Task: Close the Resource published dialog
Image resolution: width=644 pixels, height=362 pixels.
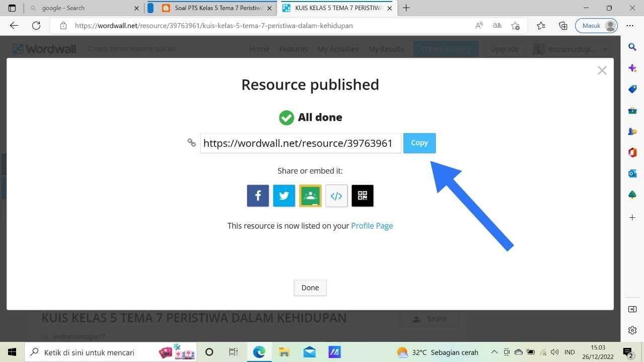Action: (602, 71)
